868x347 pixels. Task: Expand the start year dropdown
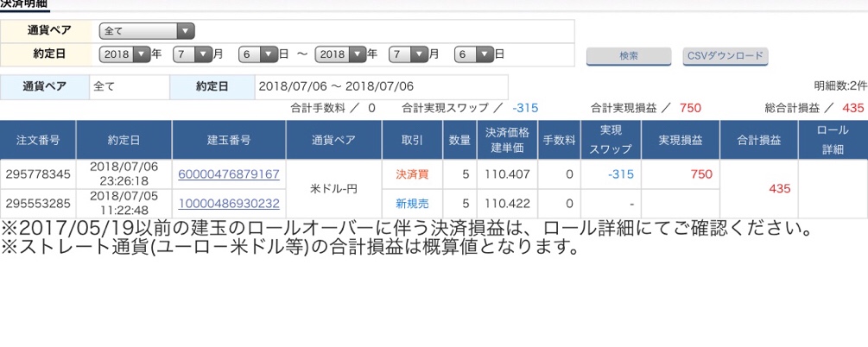point(126,54)
